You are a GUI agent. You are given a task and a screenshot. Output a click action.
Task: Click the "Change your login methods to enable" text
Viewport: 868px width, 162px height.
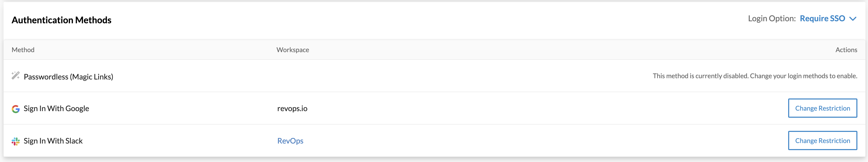803,76
